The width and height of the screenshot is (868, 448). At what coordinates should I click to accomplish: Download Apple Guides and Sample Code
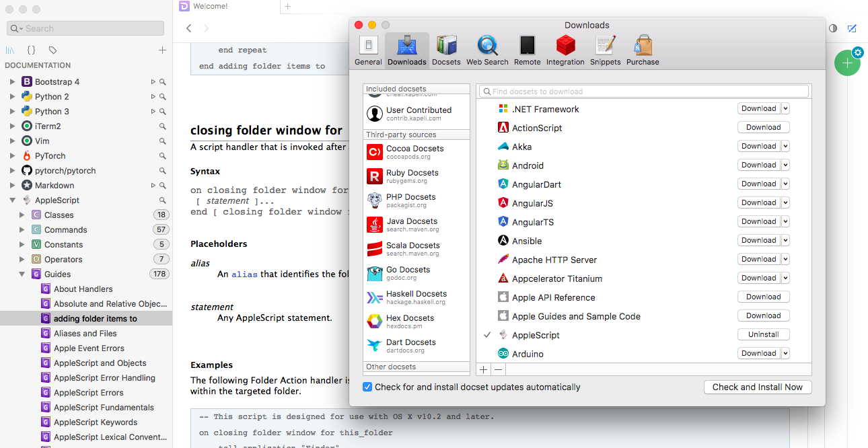pyautogui.click(x=764, y=315)
